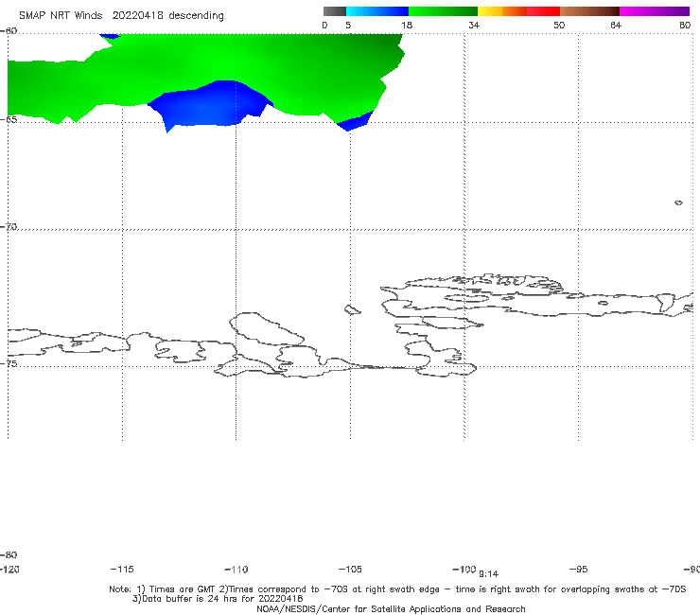Click the -115 longitude axis label

(122, 569)
